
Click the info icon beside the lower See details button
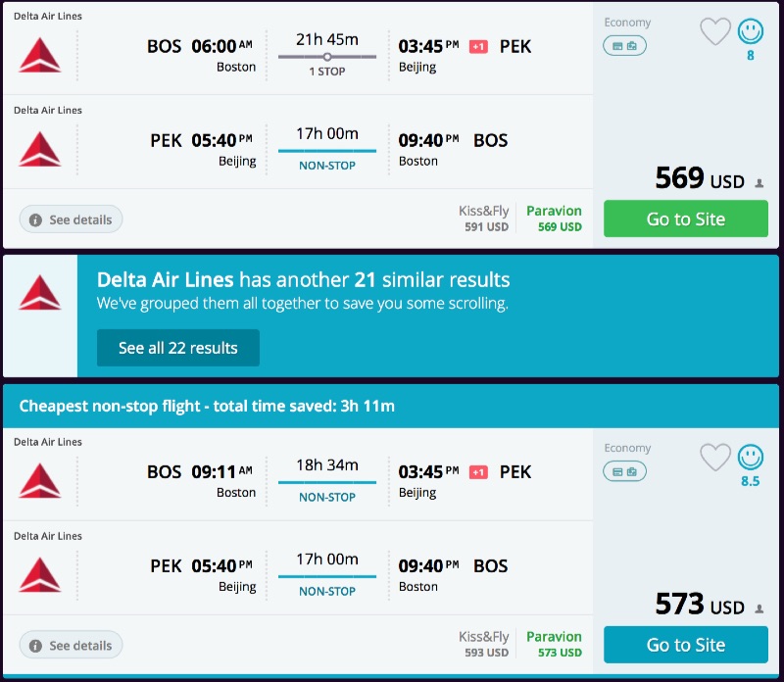[x=36, y=645]
